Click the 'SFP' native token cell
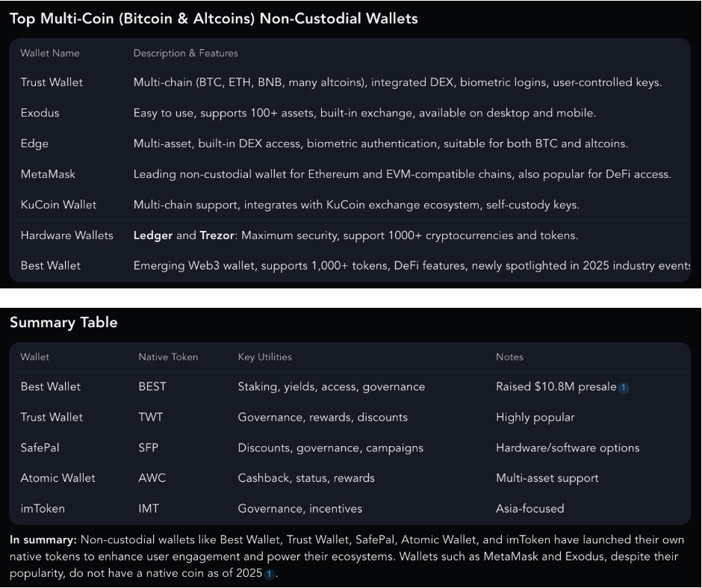 coord(148,448)
